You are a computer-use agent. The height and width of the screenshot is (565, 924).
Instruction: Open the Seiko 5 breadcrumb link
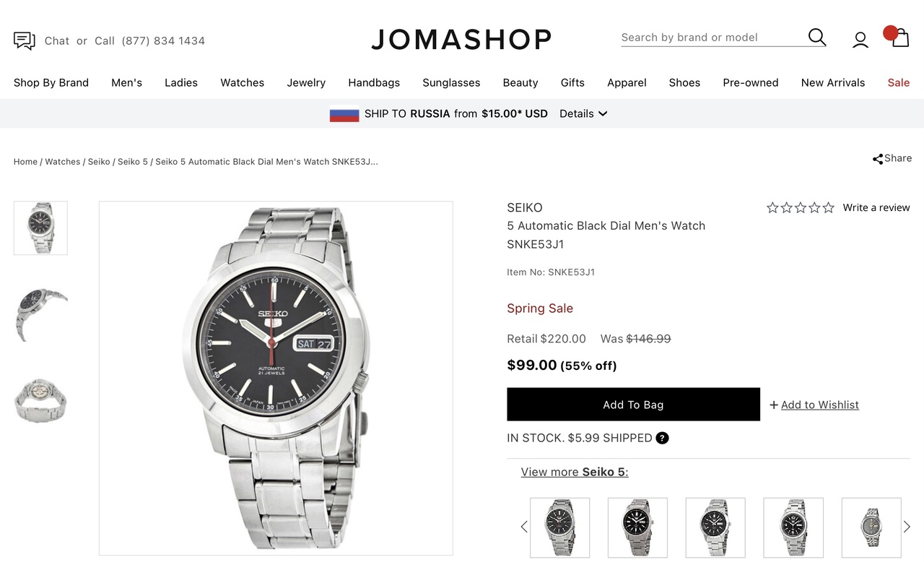133,161
